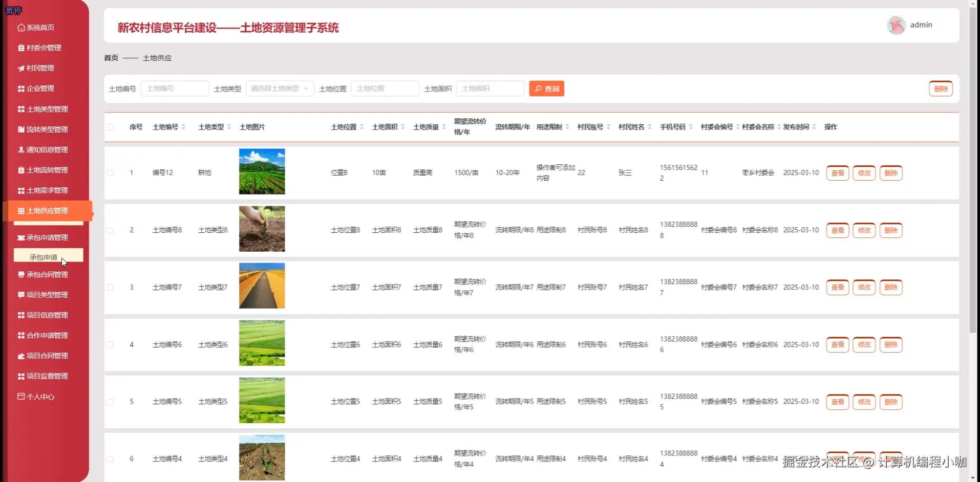Screen dimensions: 980x482
Task: Click the 通知信息管理 person icon
Action: 21,149
